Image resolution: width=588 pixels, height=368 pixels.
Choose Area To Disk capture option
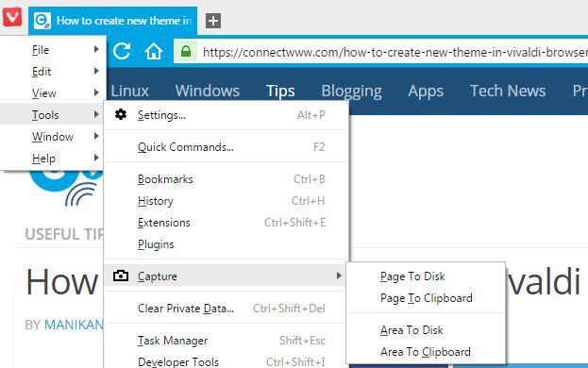coord(426,330)
